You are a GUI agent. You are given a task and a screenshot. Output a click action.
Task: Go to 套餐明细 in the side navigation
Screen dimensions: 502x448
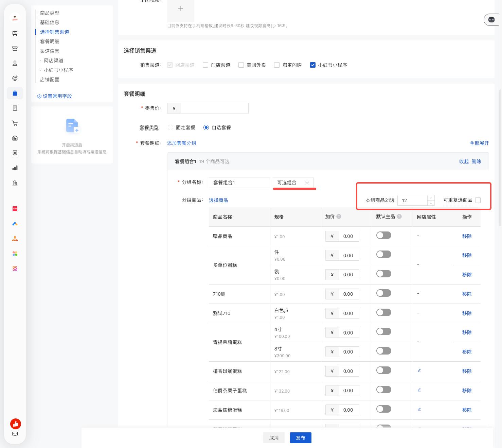coord(50,41)
